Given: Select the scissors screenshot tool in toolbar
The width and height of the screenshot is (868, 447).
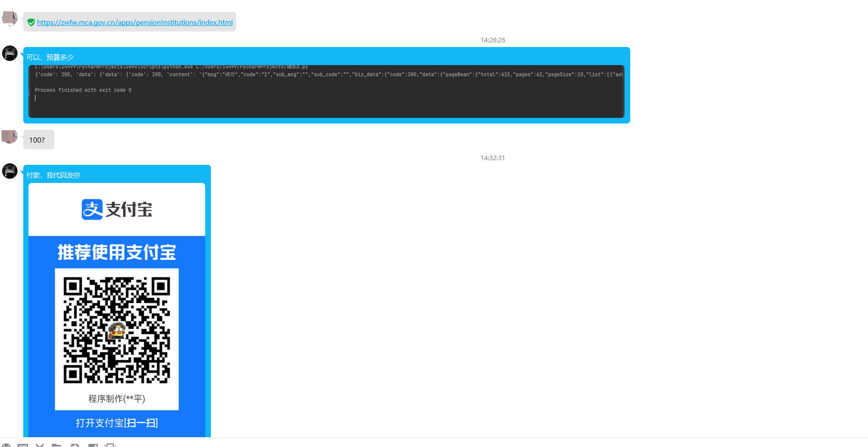Looking at the screenshot, I should [x=40, y=445].
